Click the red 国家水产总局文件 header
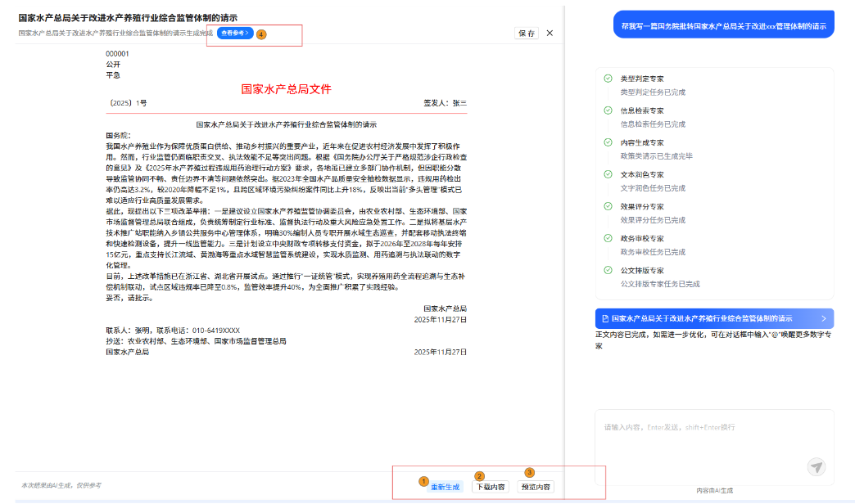Image resolution: width=855 pixels, height=504 pixels. (286, 88)
